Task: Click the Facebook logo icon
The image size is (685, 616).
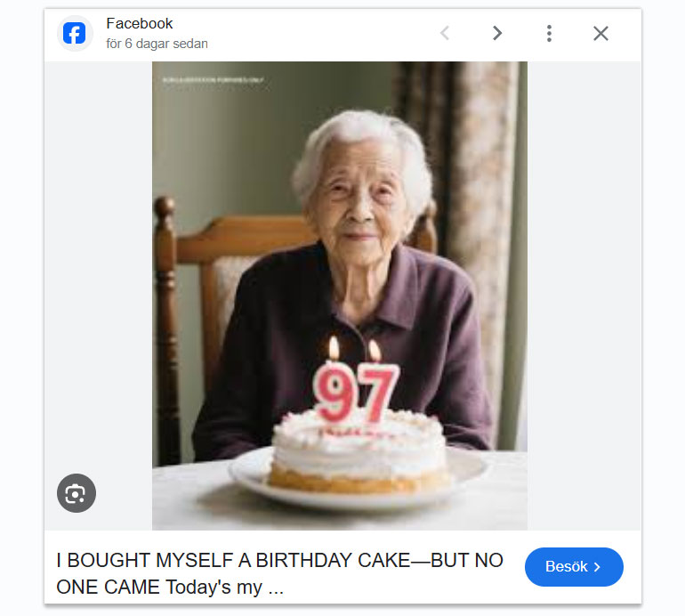Action: (x=75, y=34)
